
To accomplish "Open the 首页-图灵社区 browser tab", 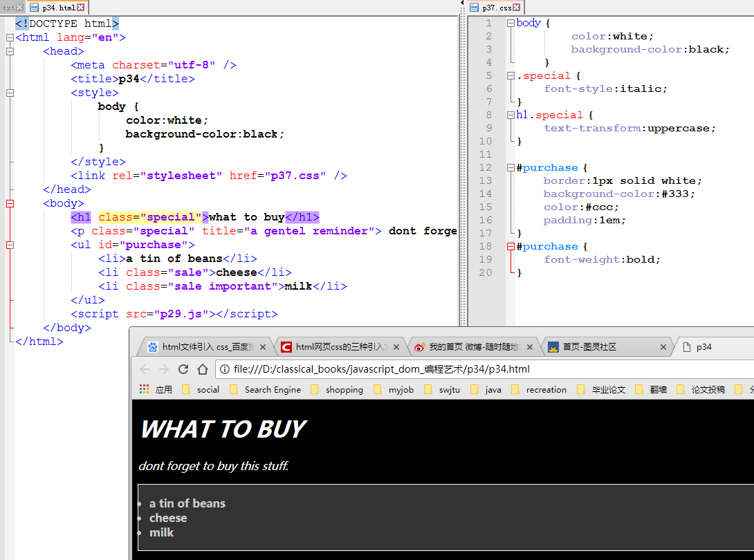I will click(x=608, y=347).
